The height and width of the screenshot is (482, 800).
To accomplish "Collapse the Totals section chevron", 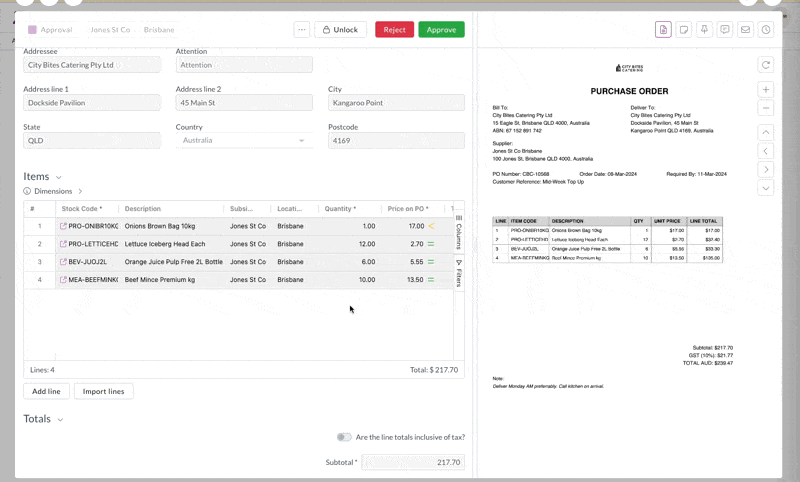I will pyautogui.click(x=60, y=420).
